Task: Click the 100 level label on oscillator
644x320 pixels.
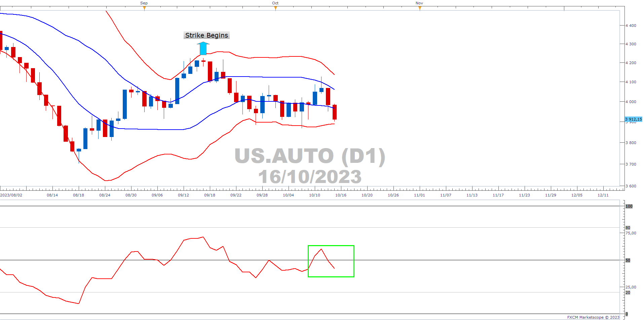Action: click(629, 206)
